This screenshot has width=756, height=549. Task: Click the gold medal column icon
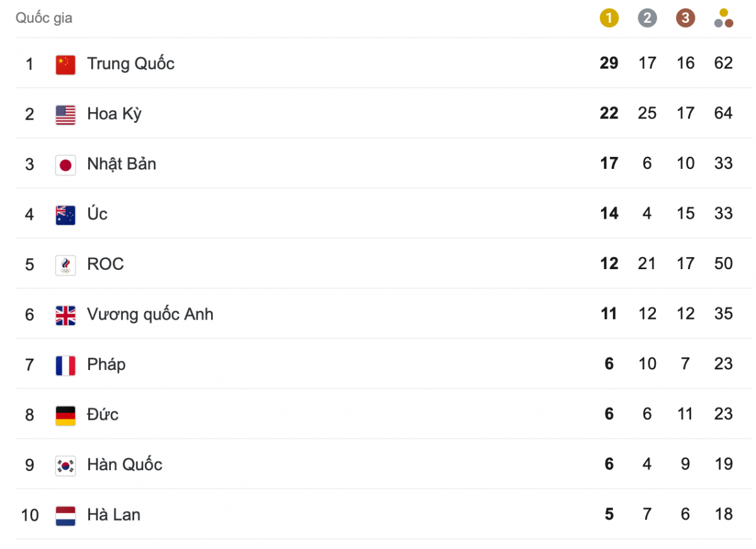(609, 18)
